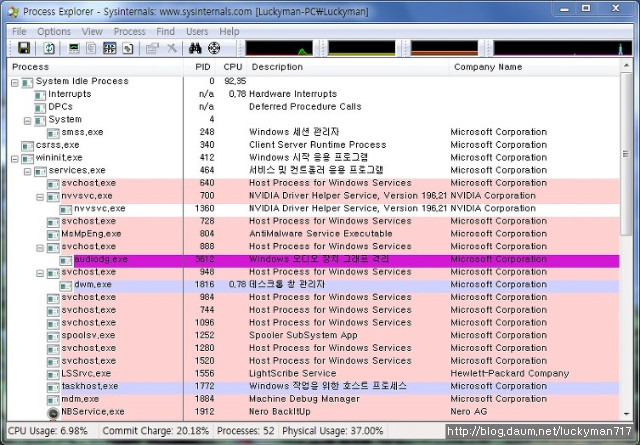Image resolution: width=640 pixels, height=445 pixels.
Task: Collapse the svchost.exe PID 888 node
Action: click(40, 248)
